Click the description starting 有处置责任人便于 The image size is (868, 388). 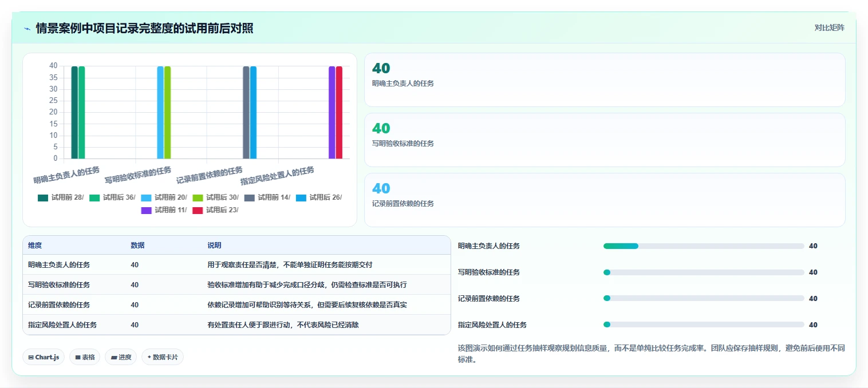tap(283, 325)
